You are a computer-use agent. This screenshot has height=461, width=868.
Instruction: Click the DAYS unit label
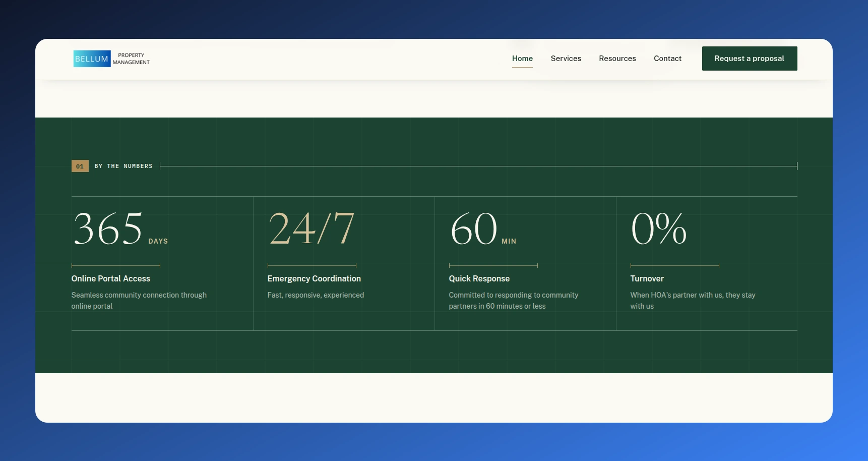tap(158, 241)
